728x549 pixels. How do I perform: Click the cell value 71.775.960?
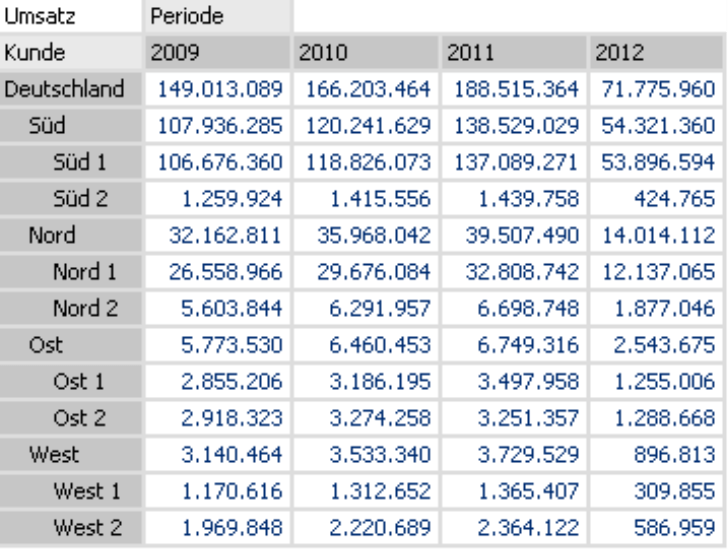pyautogui.click(x=656, y=89)
